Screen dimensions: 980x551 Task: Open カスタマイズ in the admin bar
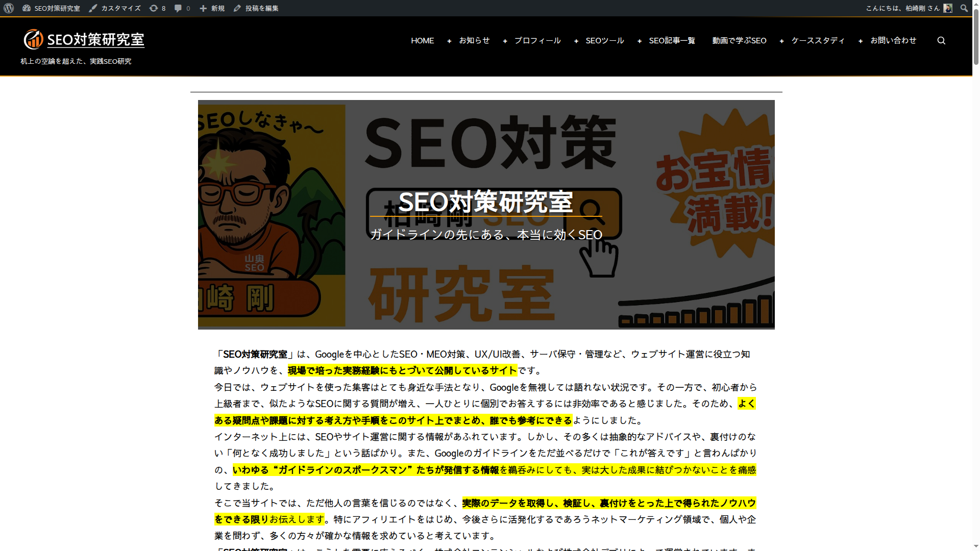115,8
